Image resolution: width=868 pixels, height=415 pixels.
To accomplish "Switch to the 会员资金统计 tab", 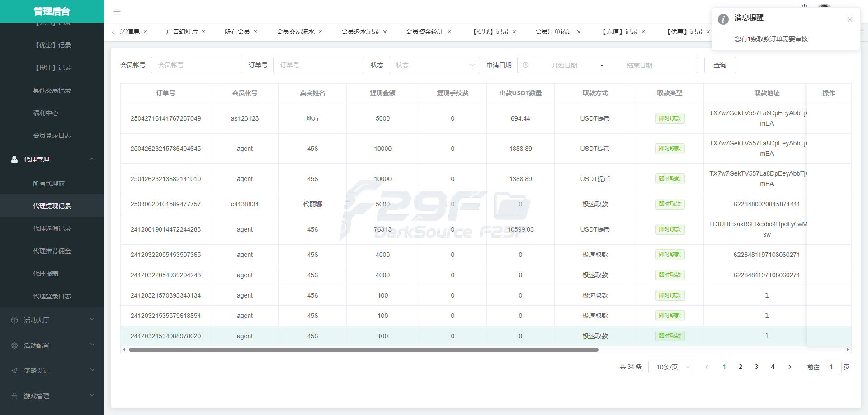I will (x=425, y=32).
